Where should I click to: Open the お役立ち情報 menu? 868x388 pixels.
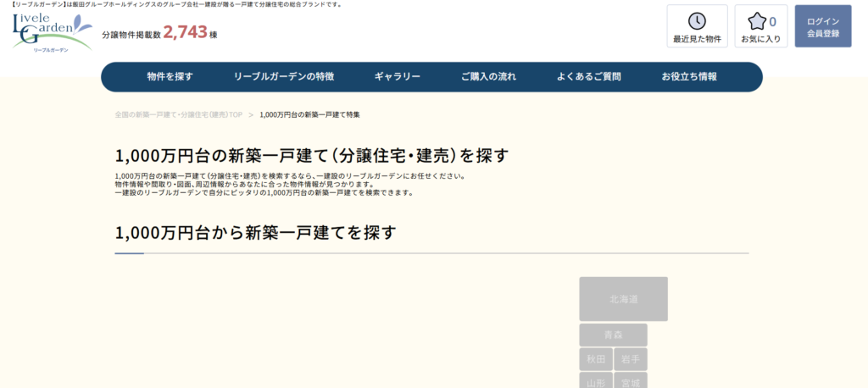689,77
